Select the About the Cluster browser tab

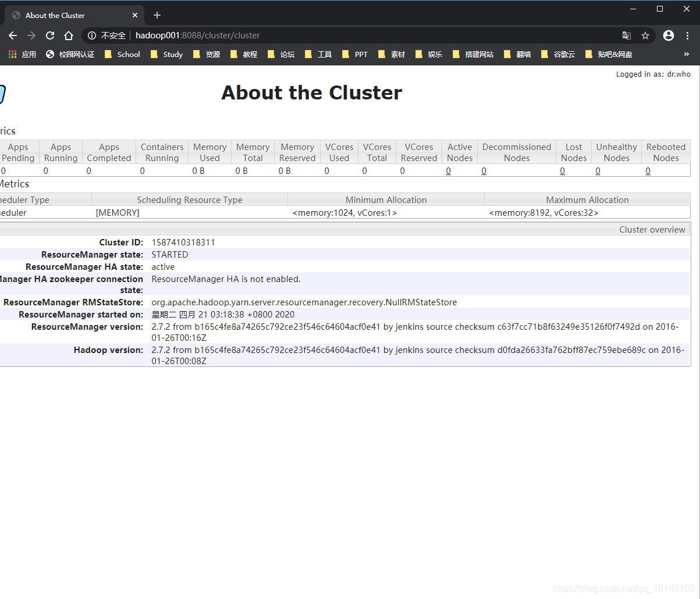point(74,15)
